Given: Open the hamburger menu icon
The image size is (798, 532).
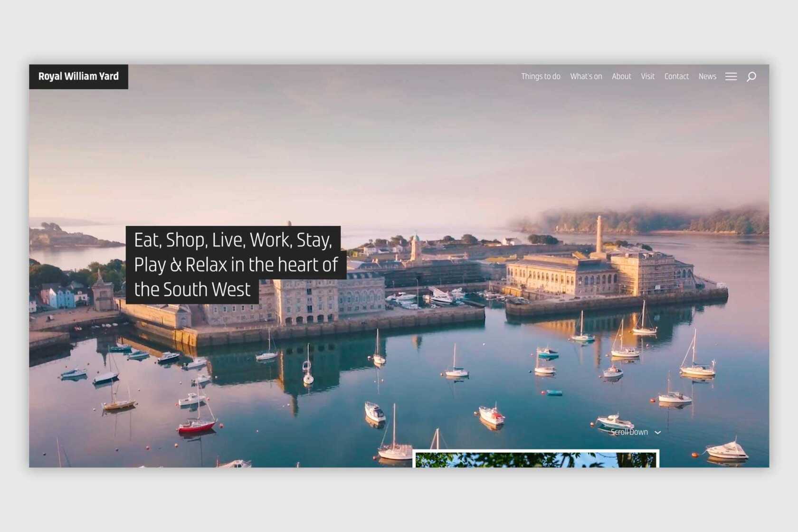Looking at the screenshot, I should click(731, 76).
